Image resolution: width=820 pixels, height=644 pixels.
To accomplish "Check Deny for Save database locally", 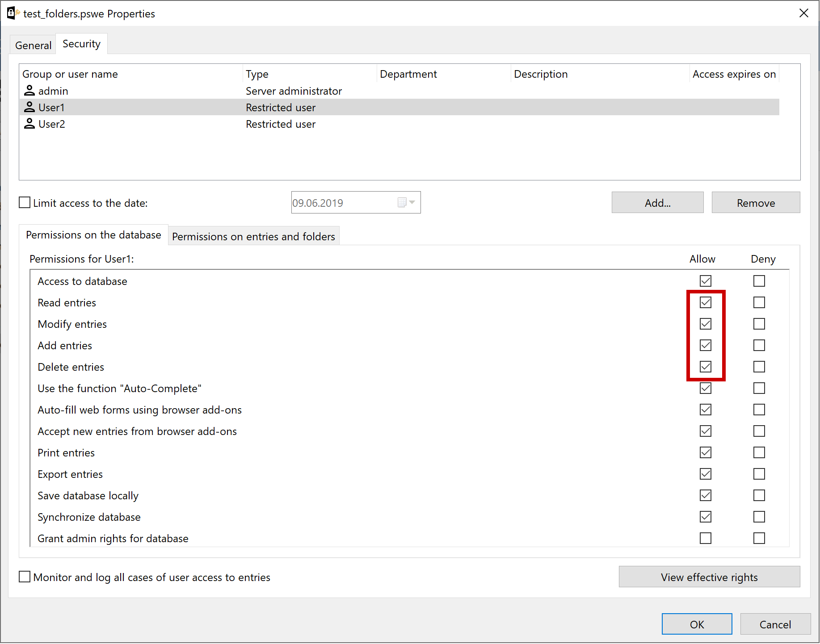I will 759,495.
